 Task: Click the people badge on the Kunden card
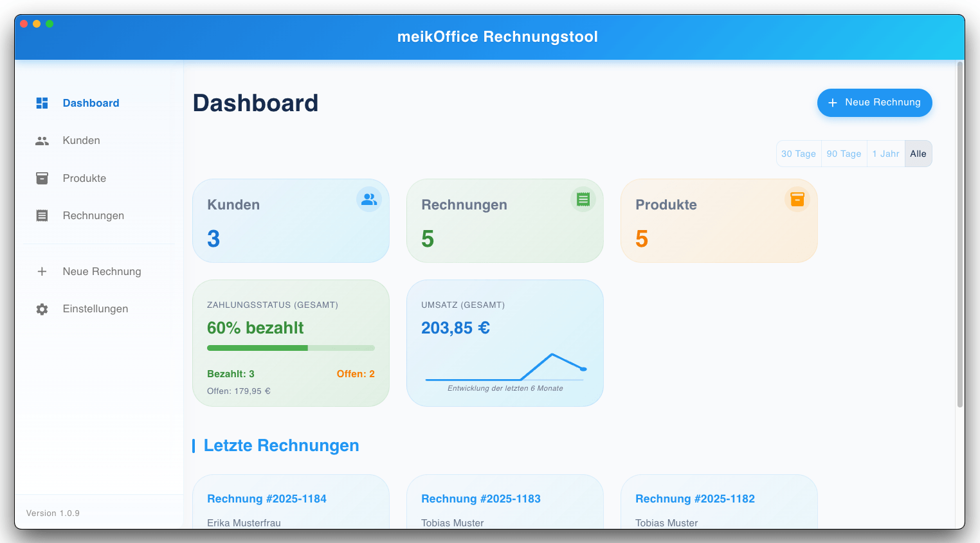(x=369, y=199)
